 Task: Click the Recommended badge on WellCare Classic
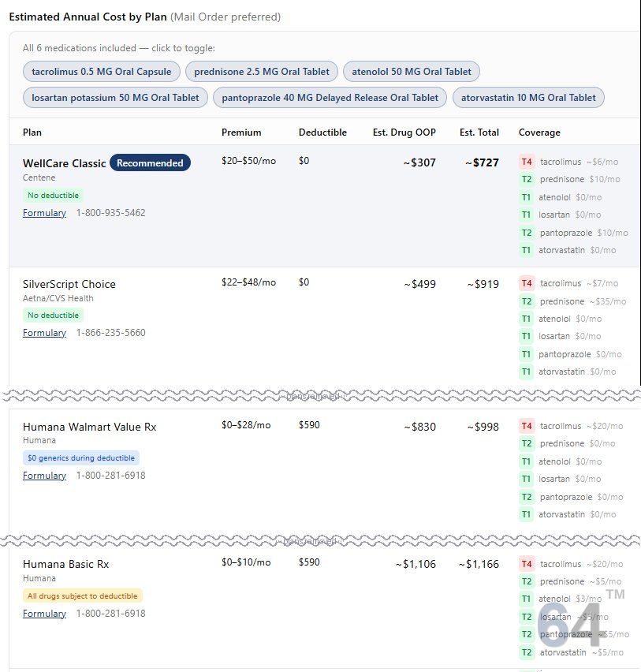click(150, 163)
